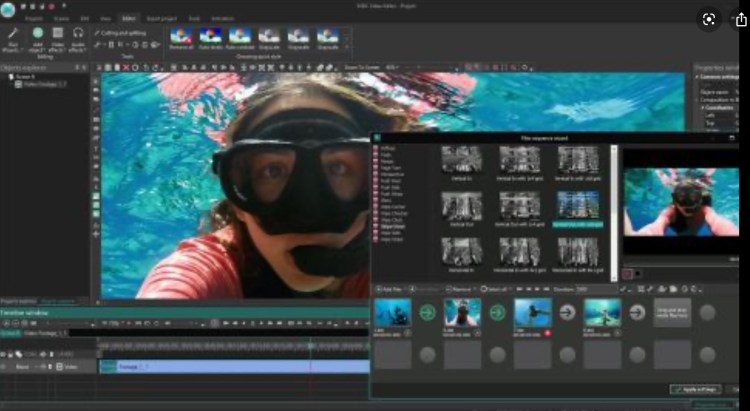Viewport: 750px width, 411px height.
Task: Open the Zoom To Screen dropdown
Action: (x=364, y=67)
